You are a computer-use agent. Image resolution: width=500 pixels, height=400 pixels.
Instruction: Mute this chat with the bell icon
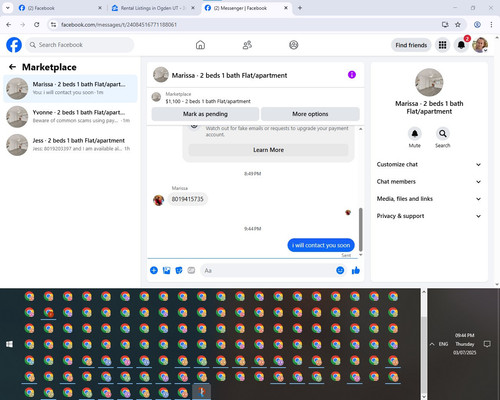pyautogui.click(x=414, y=134)
